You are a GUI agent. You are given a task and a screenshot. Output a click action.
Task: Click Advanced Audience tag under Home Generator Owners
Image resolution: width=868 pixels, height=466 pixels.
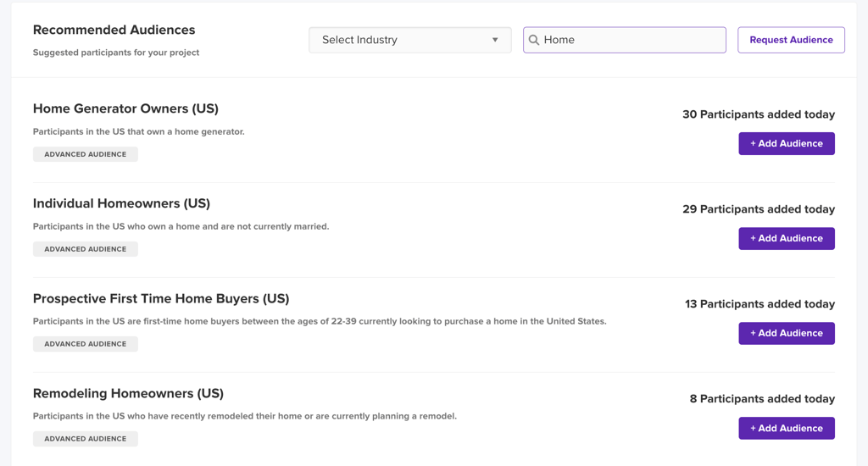(85, 154)
